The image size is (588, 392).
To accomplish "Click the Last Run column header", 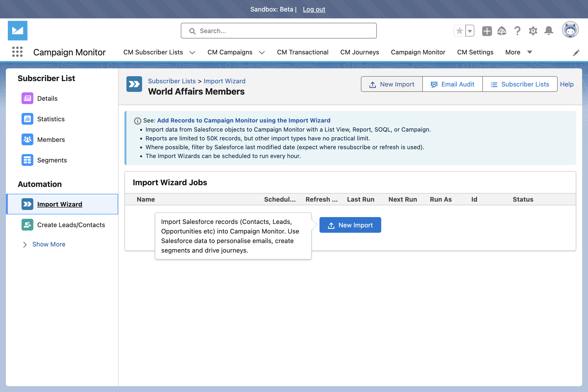I will pos(360,199).
